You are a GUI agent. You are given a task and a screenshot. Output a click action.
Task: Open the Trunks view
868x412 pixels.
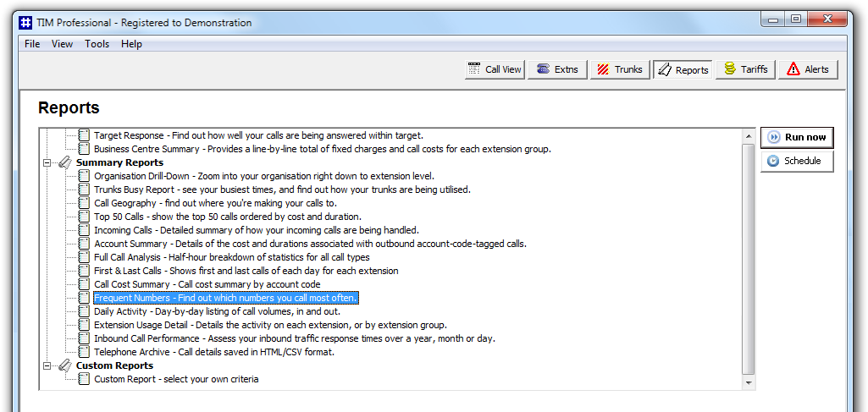tap(620, 69)
